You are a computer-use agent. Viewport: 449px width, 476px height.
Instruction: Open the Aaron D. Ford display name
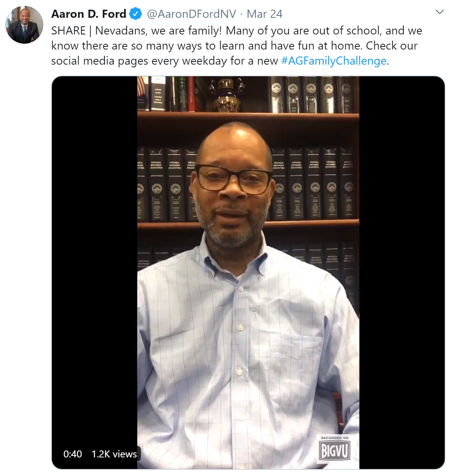(x=89, y=14)
